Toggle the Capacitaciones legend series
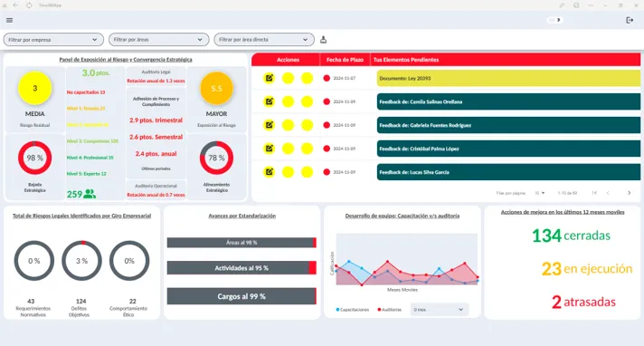 (353, 310)
